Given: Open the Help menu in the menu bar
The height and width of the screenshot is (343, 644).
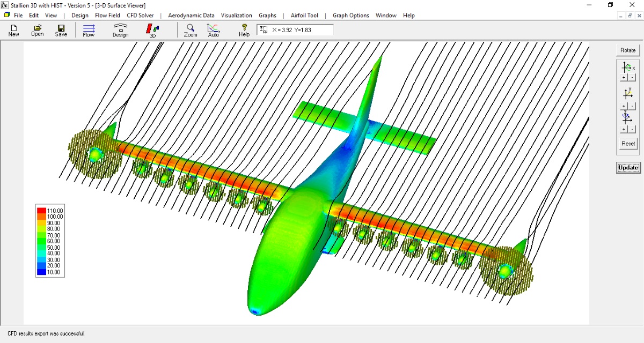Looking at the screenshot, I should pos(409,16).
